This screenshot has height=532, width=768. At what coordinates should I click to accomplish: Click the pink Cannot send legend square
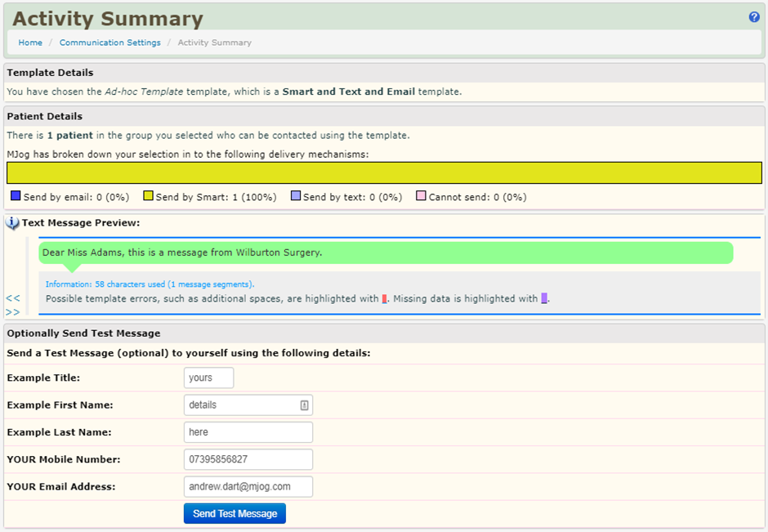click(x=422, y=196)
